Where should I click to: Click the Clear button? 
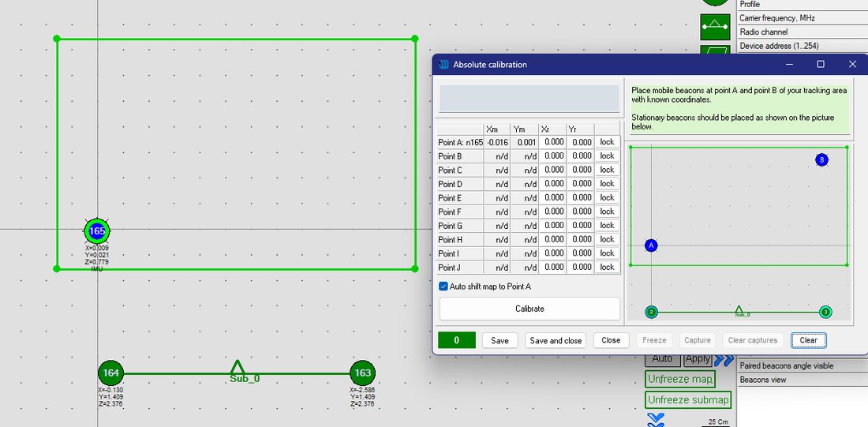coord(808,340)
